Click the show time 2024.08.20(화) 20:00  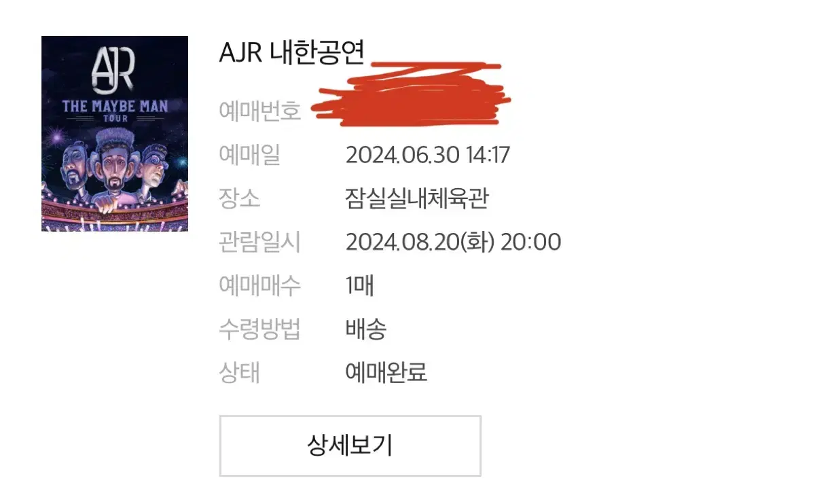[453, 242]
